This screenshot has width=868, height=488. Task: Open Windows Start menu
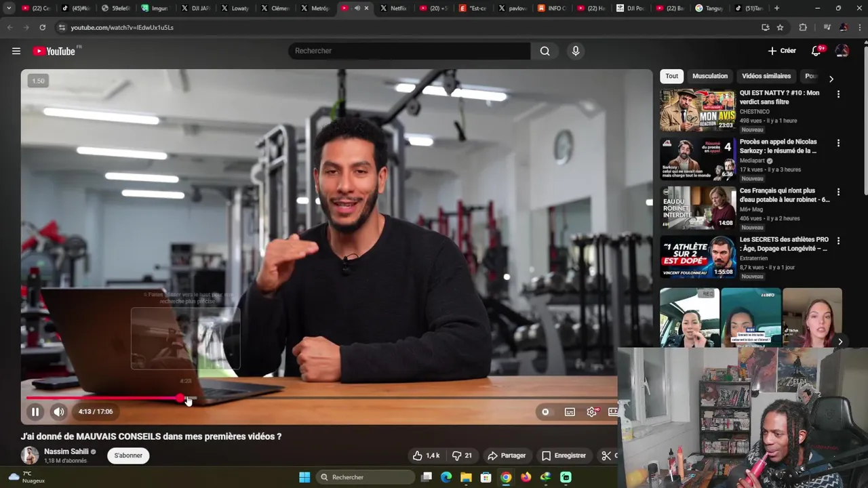pos(304,477)
